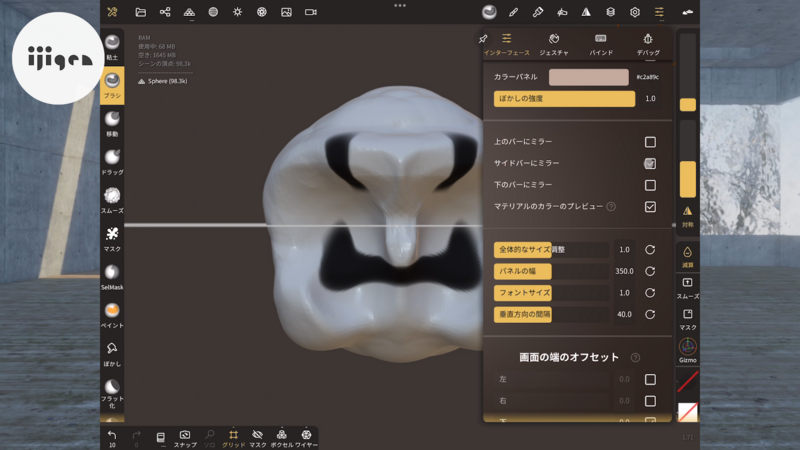Reset パネルの幅 value
This screenshot has height=450, width=800.
coord(650,271)
